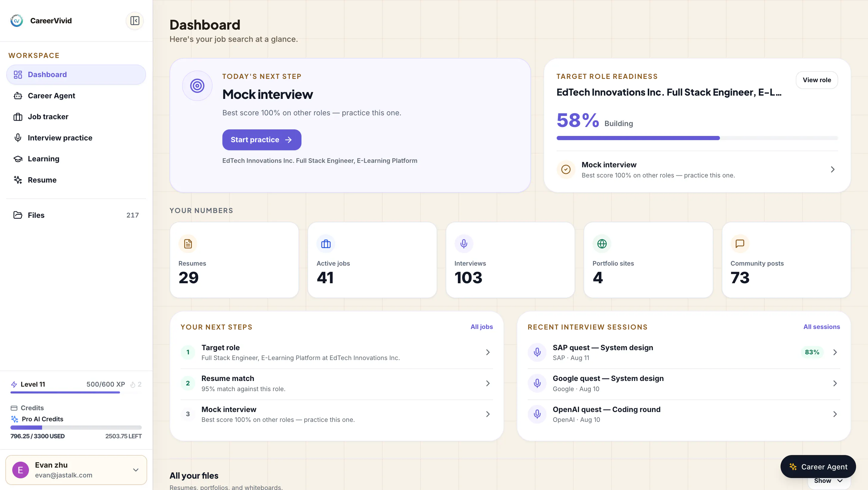Go to Job tracker
868x490 pixels.
[x=76, y=117]
